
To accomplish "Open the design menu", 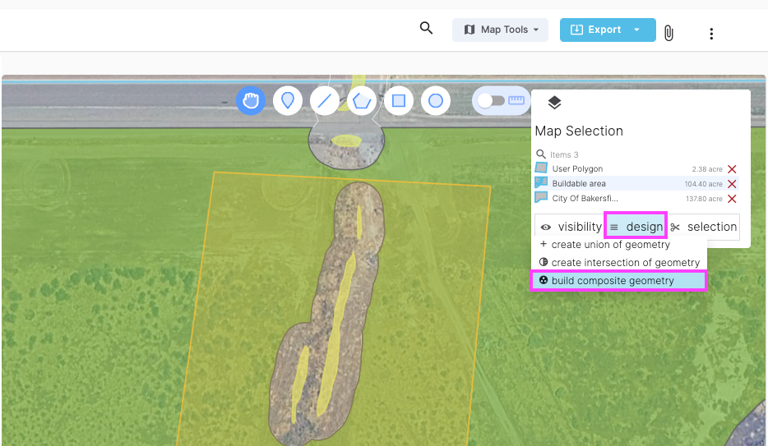I will (x=636, y=226).
